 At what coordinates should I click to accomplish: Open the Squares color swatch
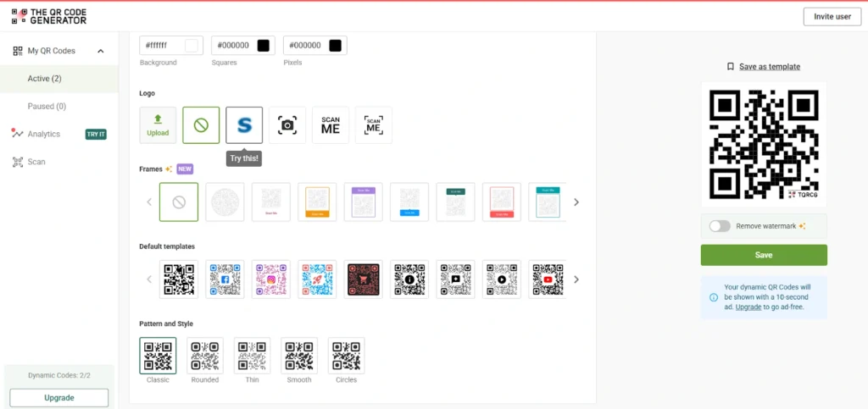[x=264, y=46]
